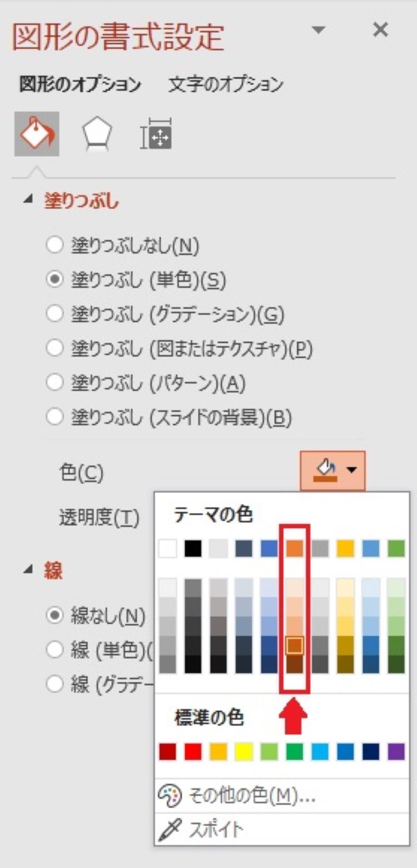The height and width of the screenshot is (868, 417).
Task: Choose 塗りつぶし (パターン) radio option
Action: pyautogui.click(x=54, y=383)
